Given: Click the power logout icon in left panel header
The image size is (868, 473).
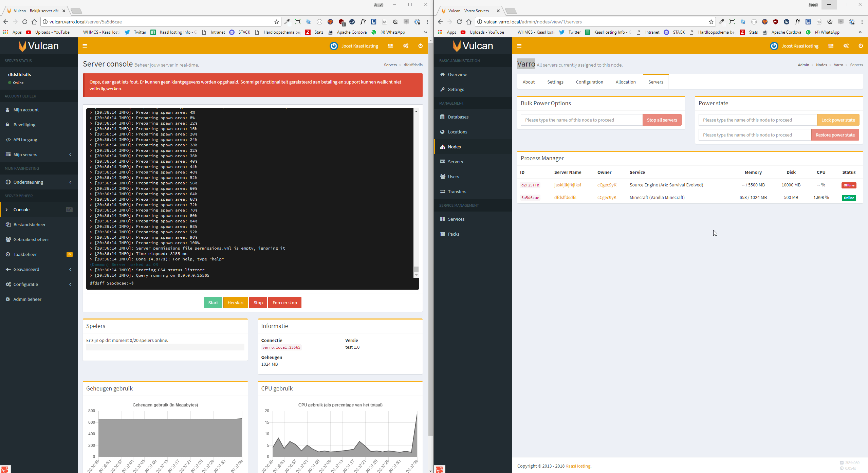Looking at the screenshot, I should pos(420,46).
